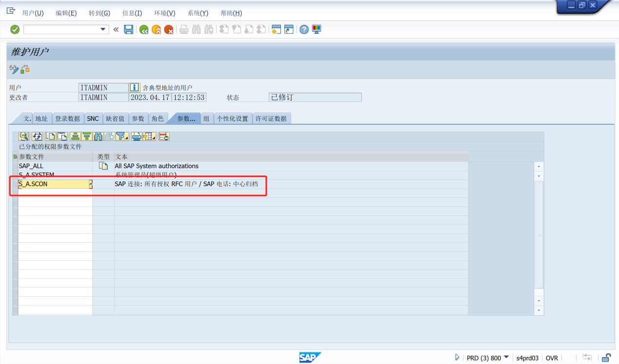Click the red Cancel icon in toolbar

[169, 30]
